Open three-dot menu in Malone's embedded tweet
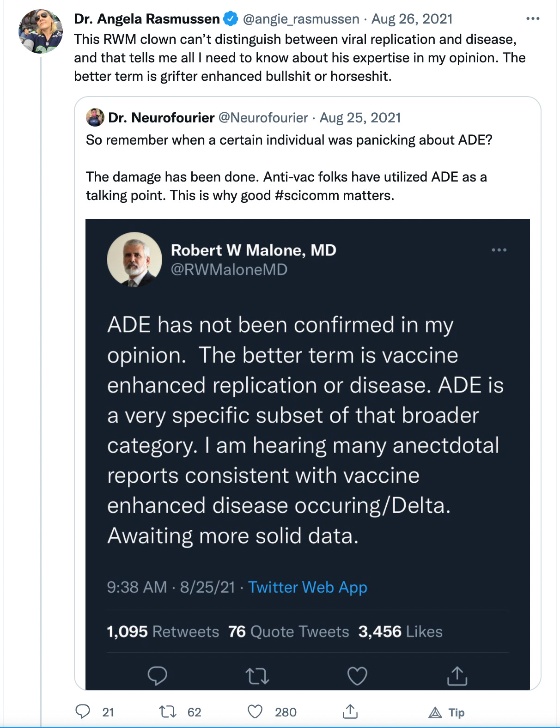Screen dimensions: 560x728 (499, 250)
